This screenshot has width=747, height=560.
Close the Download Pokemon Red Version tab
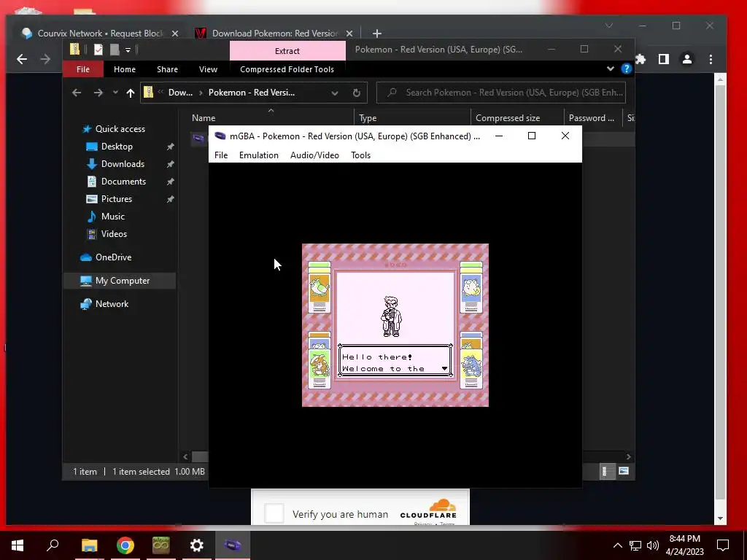coord(349,34)
